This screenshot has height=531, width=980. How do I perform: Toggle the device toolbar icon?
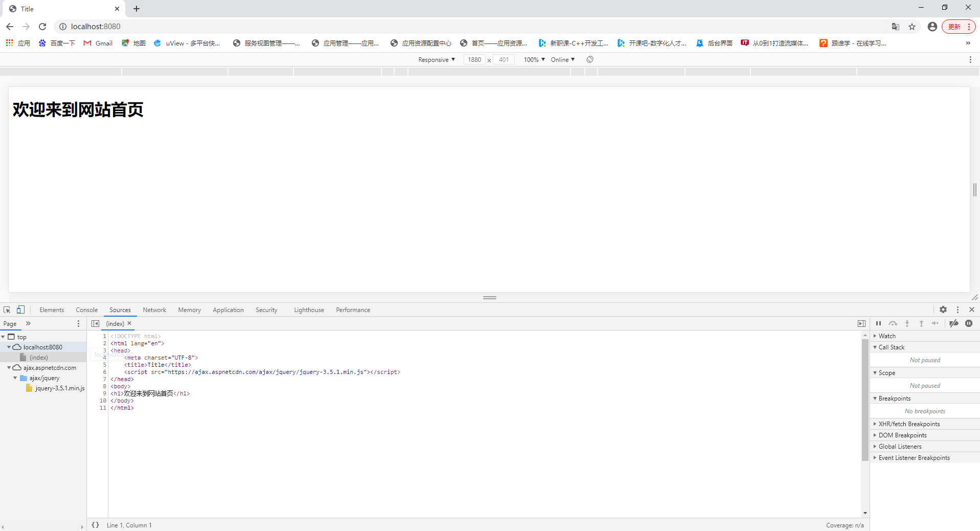pyautogui.click(x=20, y=309)
